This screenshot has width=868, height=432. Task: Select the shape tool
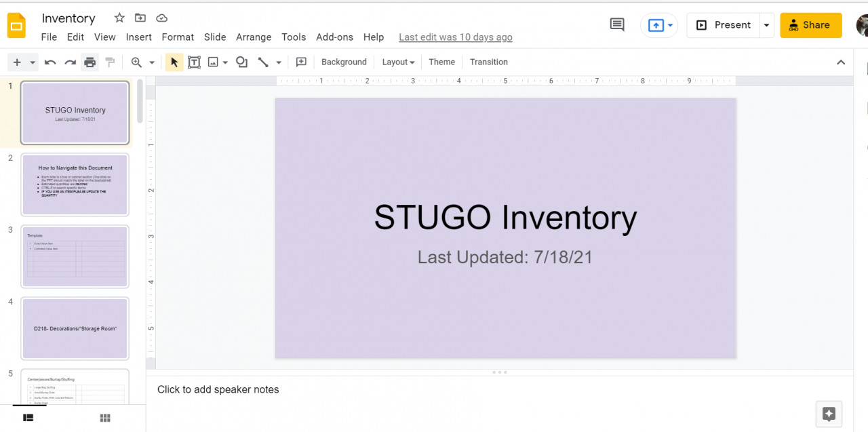pos(241,62)
